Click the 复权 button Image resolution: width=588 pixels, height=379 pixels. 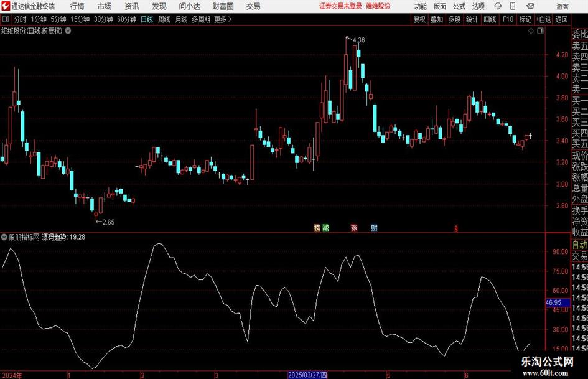pos(419,19)
